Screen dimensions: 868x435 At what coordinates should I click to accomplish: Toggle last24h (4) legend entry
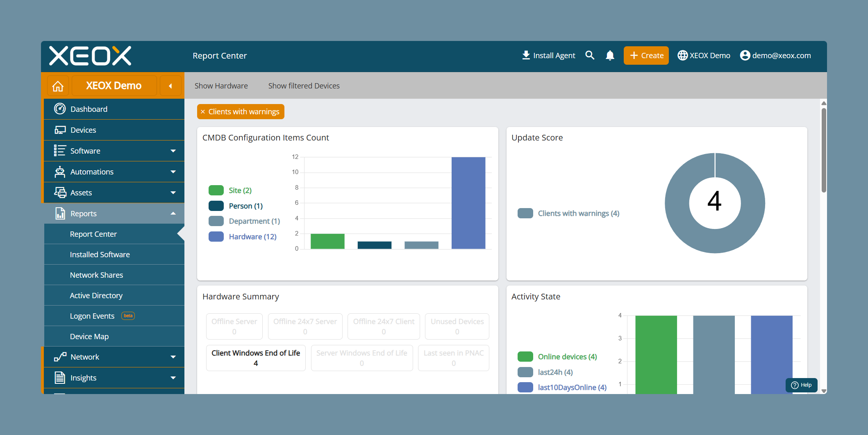(x=545, y=372)
